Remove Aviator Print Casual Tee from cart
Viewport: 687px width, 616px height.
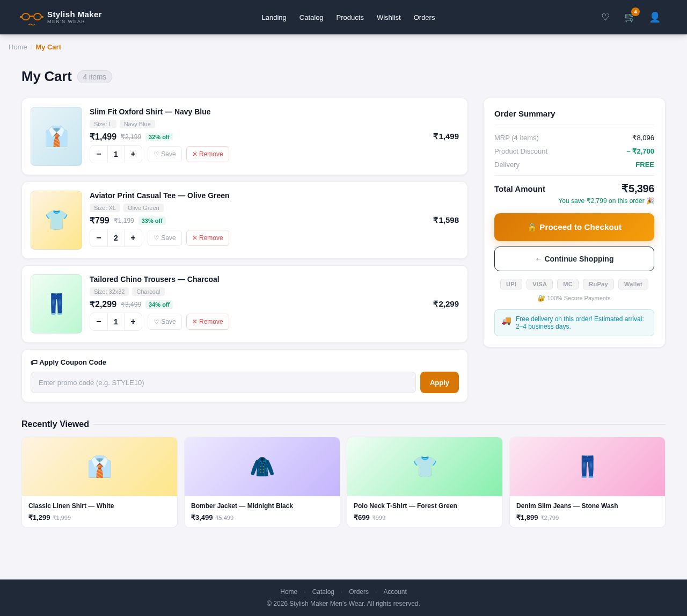[x=208, y=238]
